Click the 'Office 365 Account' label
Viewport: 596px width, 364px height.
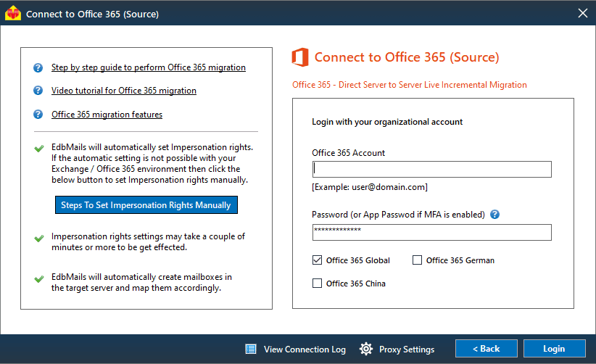(x=348, y=153)
